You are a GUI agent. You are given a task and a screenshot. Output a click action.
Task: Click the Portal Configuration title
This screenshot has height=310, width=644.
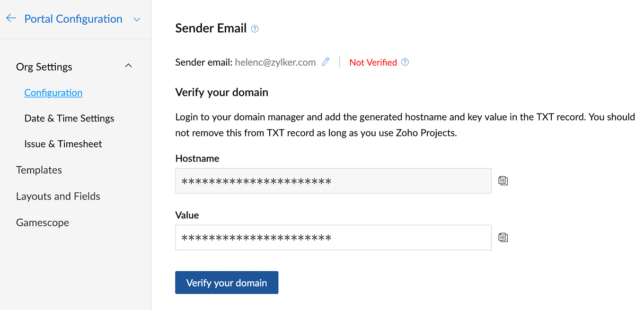click(73, 19)
